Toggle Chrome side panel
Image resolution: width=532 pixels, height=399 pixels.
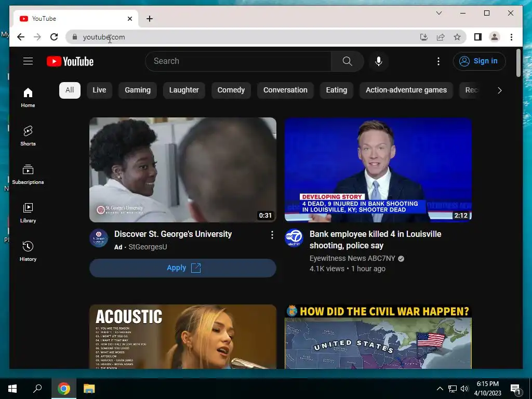tap(478, 37)
